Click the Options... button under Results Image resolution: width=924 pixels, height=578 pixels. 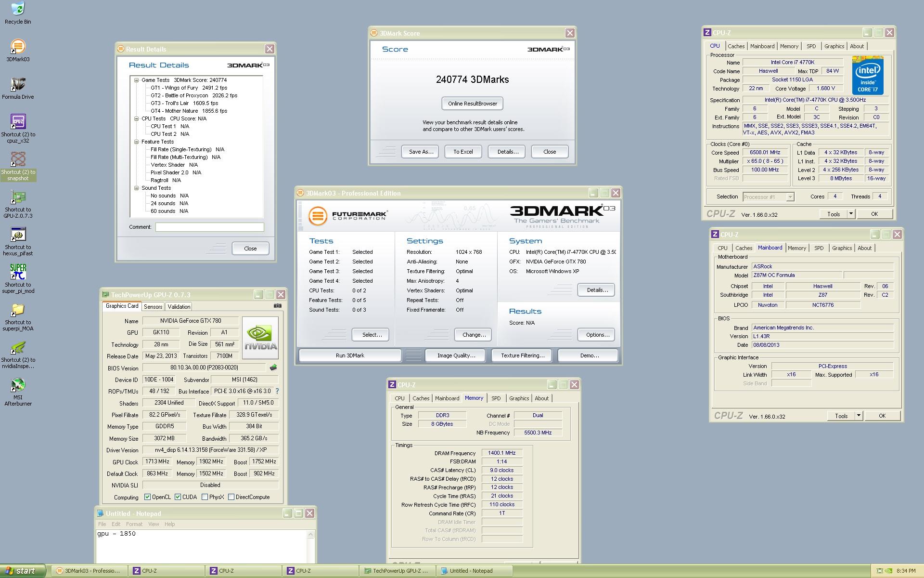pos(597,335)
